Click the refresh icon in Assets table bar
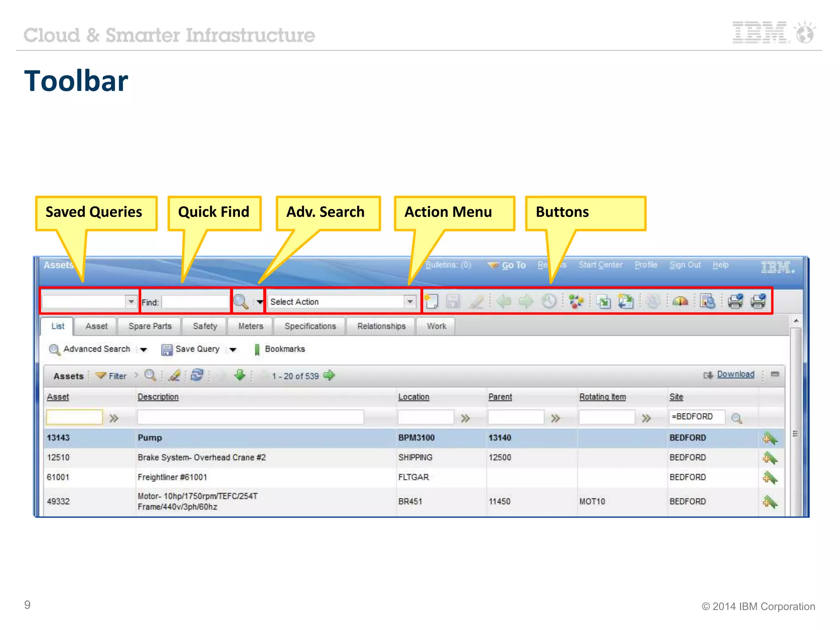This screenshot has height=630, width=840. pos(197,375)
